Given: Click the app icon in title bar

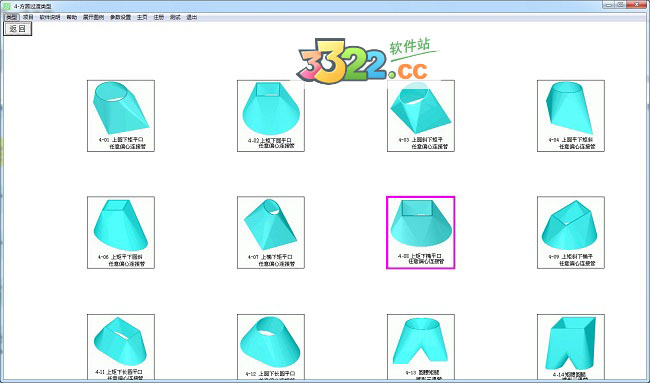Looking at the screenshot, I should click(7, 6).
